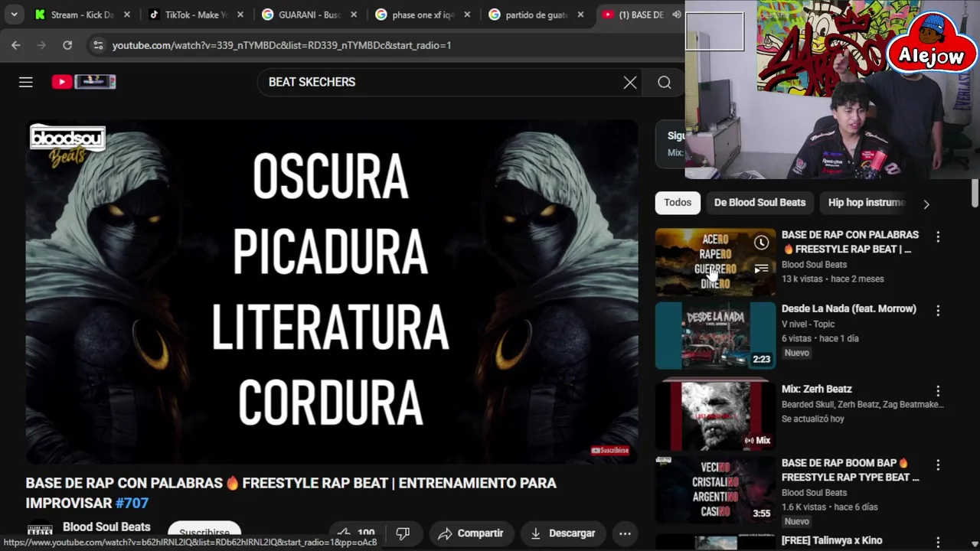Download the video with Descargar

pos(563,533)
